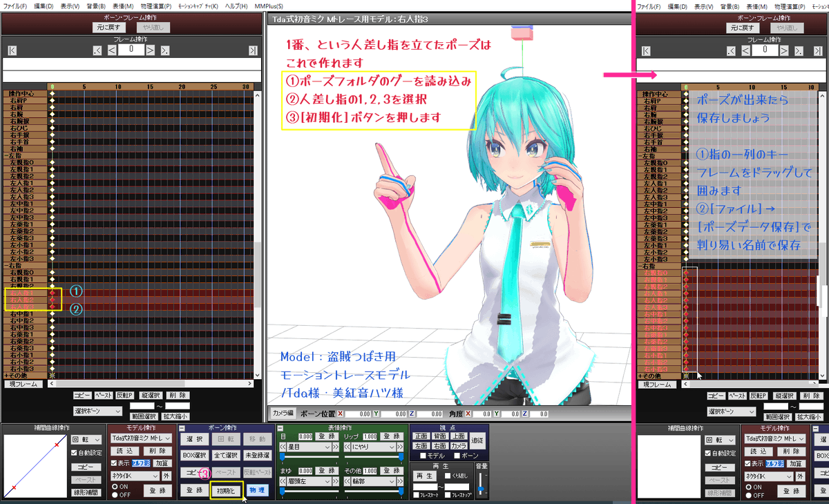The height and width of the screenshot is (504, 829).
Task: Open the 輪郭 other morph dropdown
Action: pyautogui.click(x=375, y=480)
